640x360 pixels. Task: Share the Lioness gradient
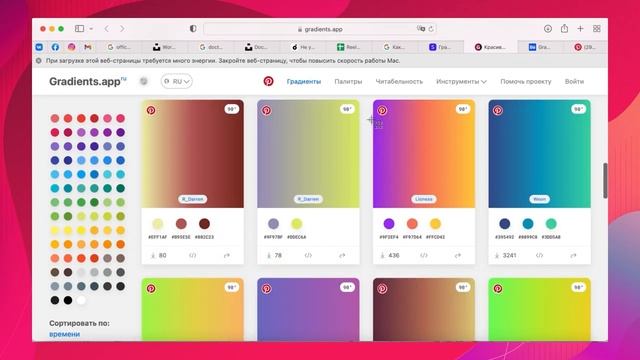point(458,256)
